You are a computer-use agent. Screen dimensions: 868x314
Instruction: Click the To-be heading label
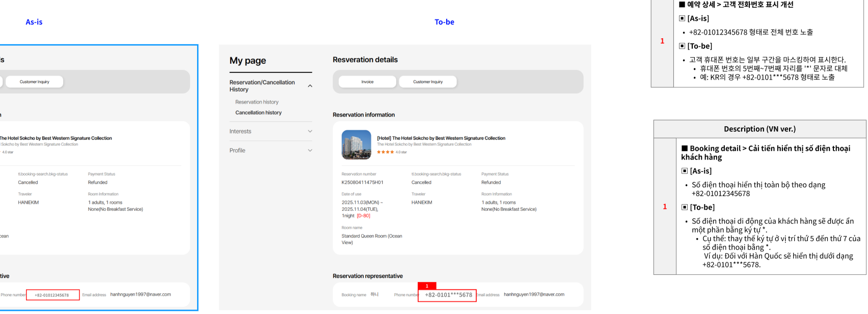[x=444, y=22]
